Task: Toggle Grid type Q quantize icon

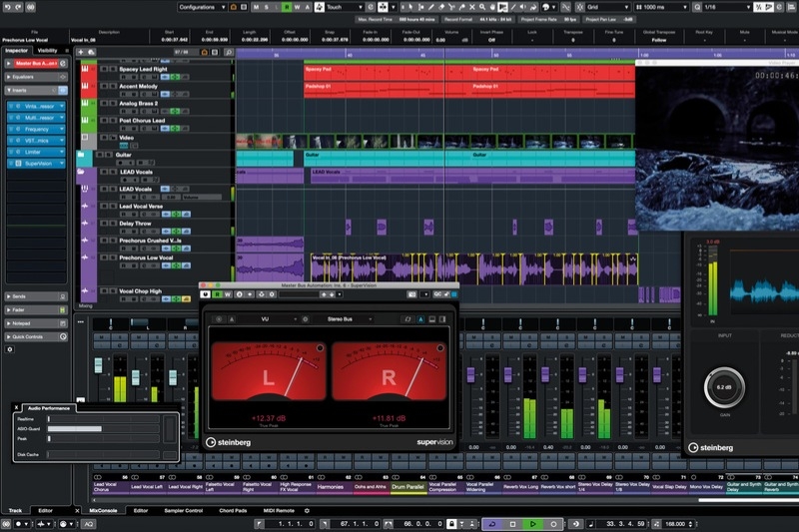Action: pyautogui.click(x=697, y=7)
